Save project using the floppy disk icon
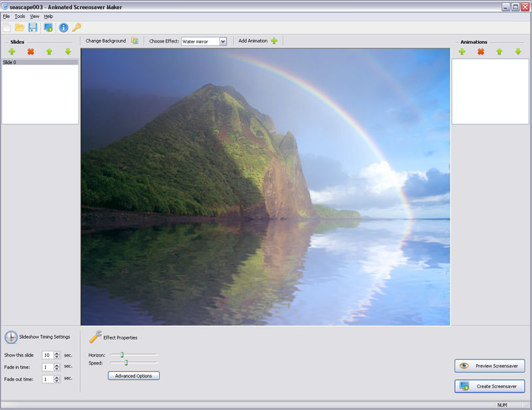 [x=33, y=27]
